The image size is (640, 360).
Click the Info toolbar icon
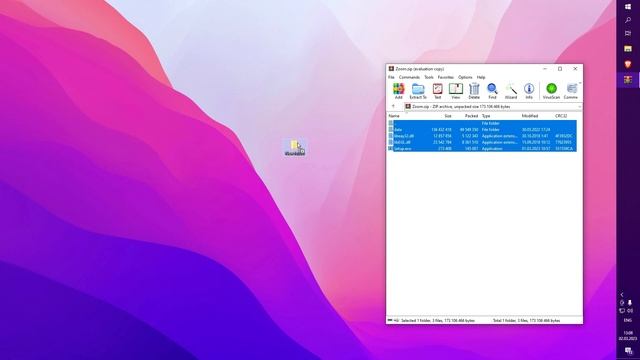pos(529,91)
